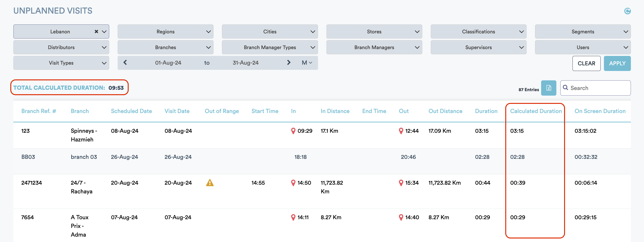
Task: Sort by Calculated Duration column header
Action: [535, 111]
